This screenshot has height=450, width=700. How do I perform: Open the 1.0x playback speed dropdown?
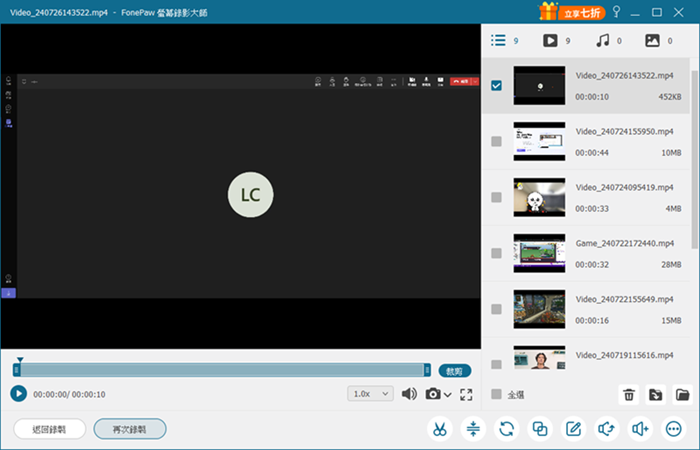[x=371, y=394]
